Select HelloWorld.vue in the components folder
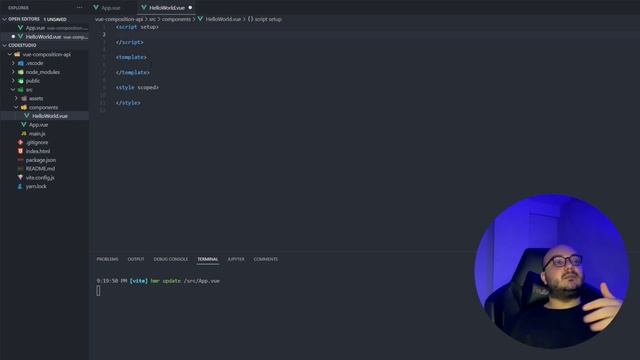This screenshot has width=640, height=360. (x=50, y=116)
